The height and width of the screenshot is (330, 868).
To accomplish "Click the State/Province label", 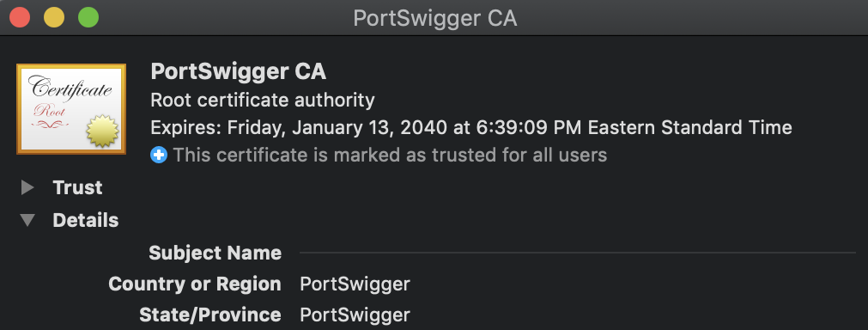I will (210, 315).
